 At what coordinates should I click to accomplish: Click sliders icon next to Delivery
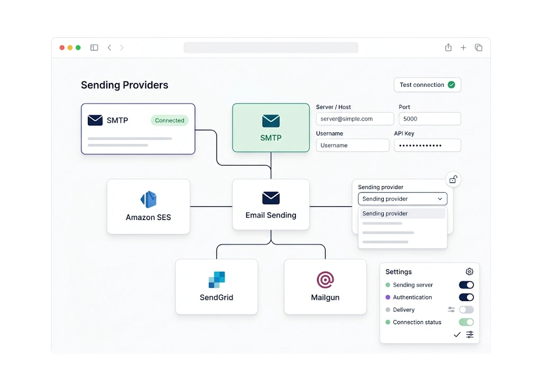451,310
